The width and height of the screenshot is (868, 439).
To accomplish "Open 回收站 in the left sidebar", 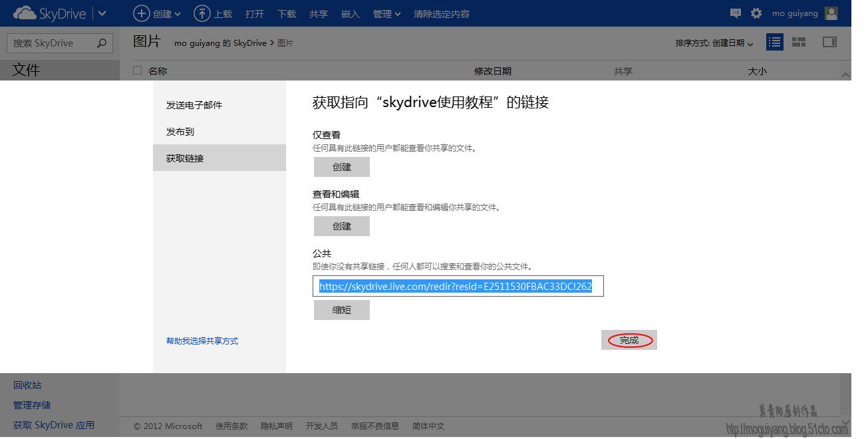I will 27,385.
